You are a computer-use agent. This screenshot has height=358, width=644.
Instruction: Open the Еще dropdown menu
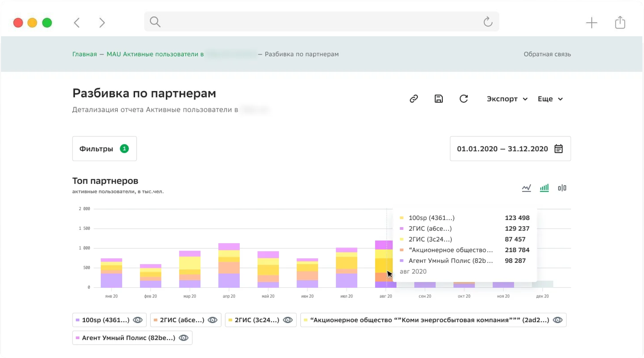point(550,99)
